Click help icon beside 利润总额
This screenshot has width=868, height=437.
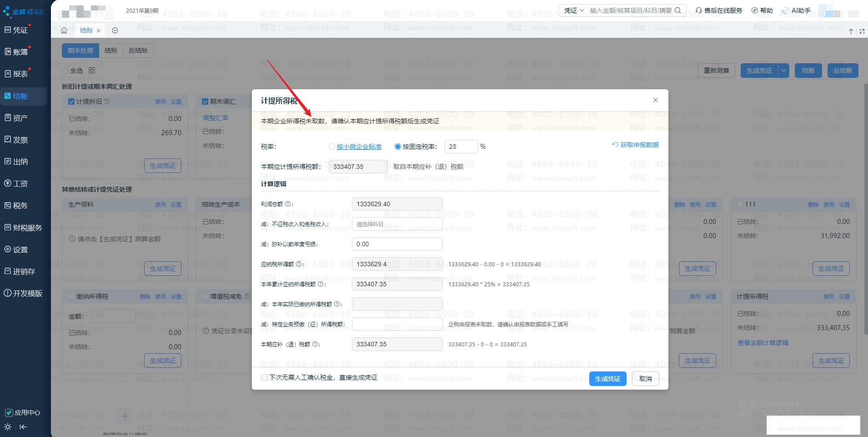coord(288,204)
